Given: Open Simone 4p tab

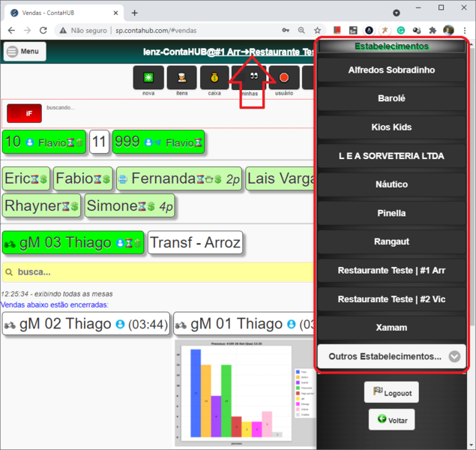Looking at the screenshot, I should [x=130, y=205].
